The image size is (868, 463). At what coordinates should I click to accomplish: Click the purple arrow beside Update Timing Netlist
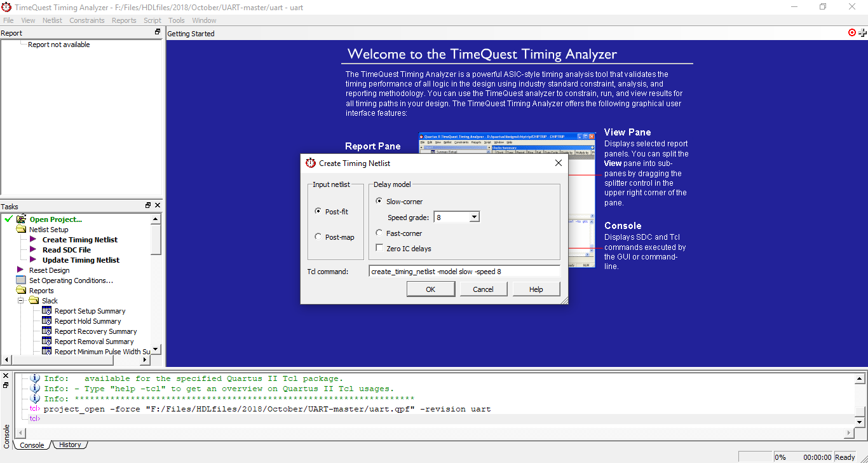coord(34,260)
